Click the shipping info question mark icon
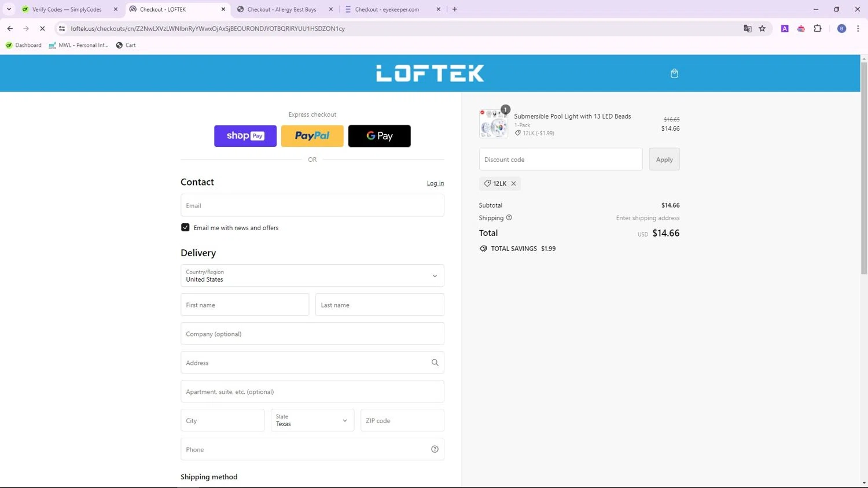This screenshot has width=868, height=488. (509, 217)
